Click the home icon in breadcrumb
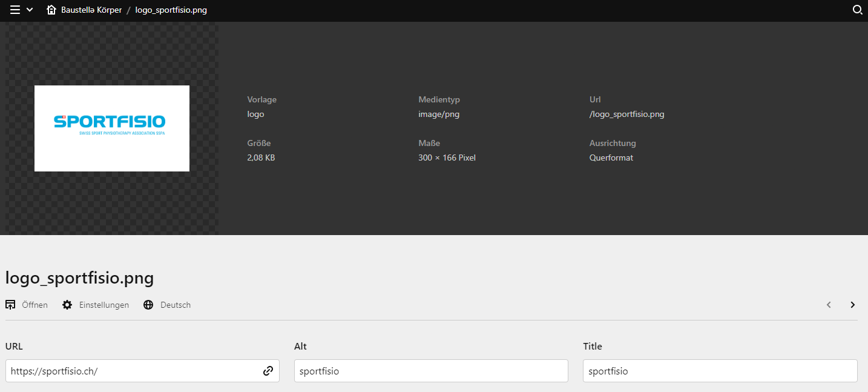Screen dimensions: 868x392 pyautogui.click(x=51, y=10)
